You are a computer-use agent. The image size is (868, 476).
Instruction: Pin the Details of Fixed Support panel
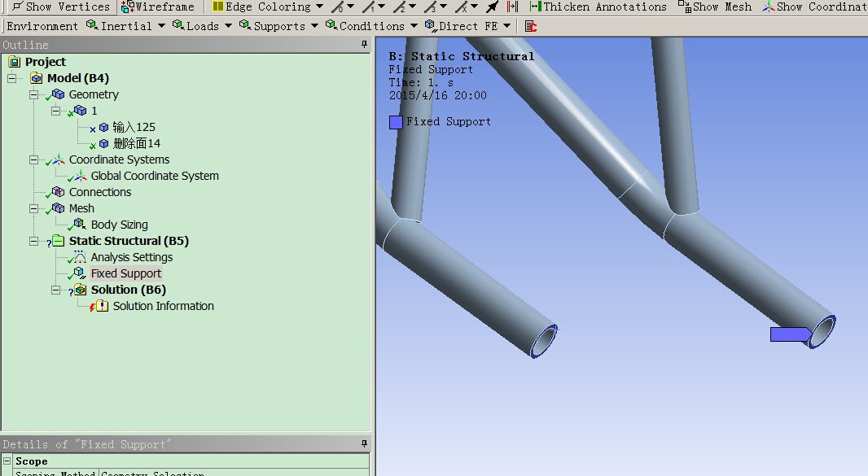(x=364, y=444)
